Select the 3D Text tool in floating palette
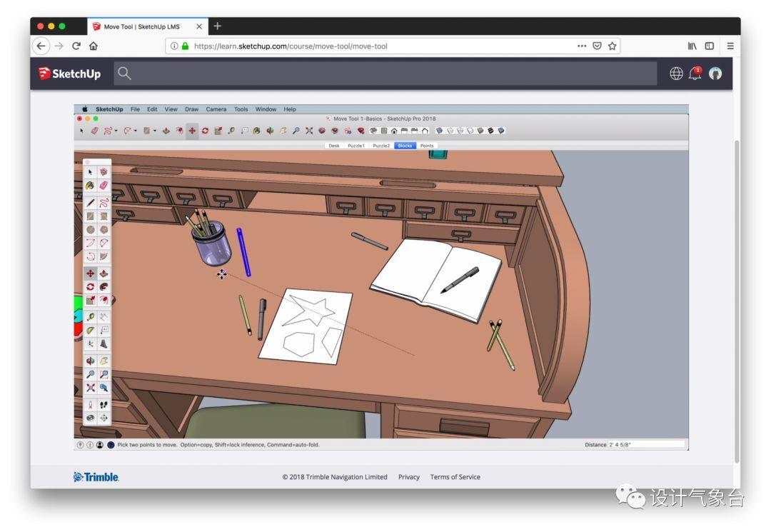The width and height of the screenshot is (771, 532). point(104,343)
